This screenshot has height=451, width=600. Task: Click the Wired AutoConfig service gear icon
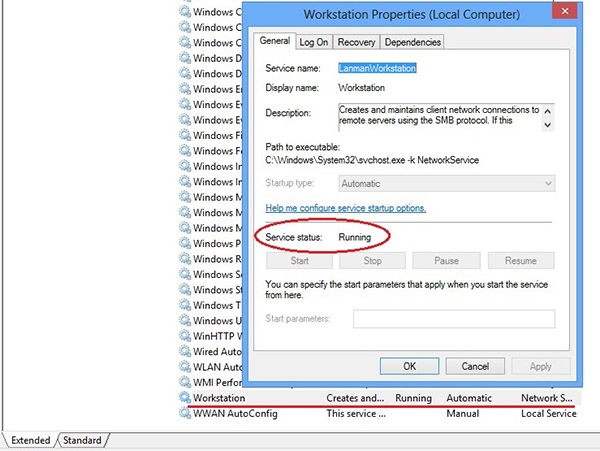pyautogui.click(x=184, y=351)
